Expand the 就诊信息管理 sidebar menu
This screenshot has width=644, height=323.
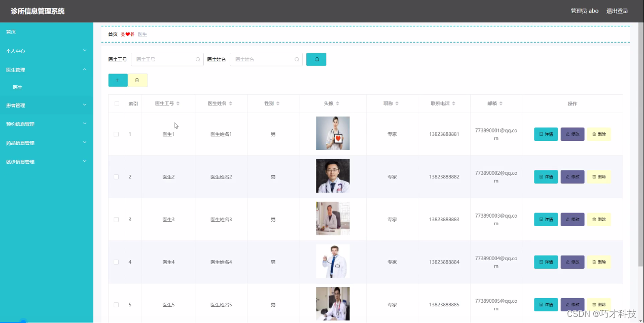click(x=47, y=161)
